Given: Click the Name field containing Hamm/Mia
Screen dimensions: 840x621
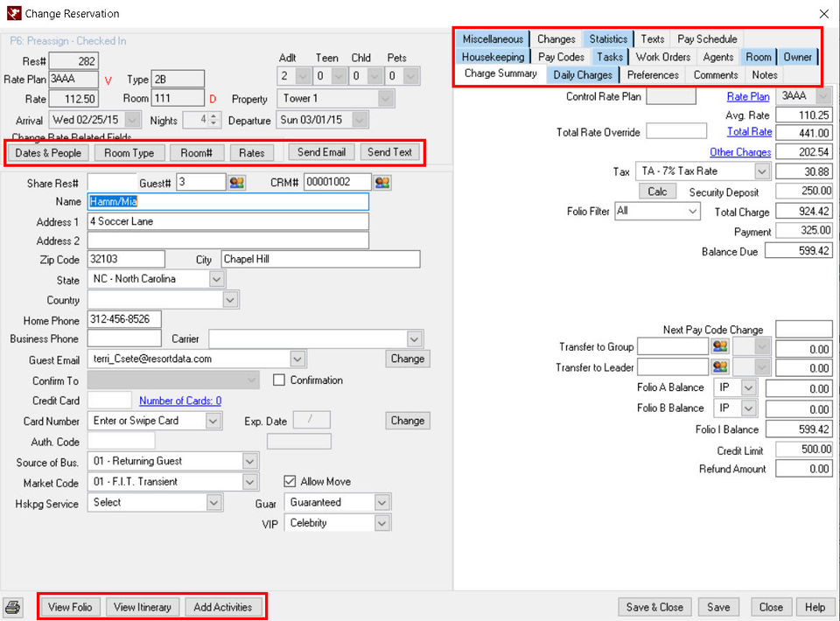Looking at the screenshot, I should [x=227, y=202].
